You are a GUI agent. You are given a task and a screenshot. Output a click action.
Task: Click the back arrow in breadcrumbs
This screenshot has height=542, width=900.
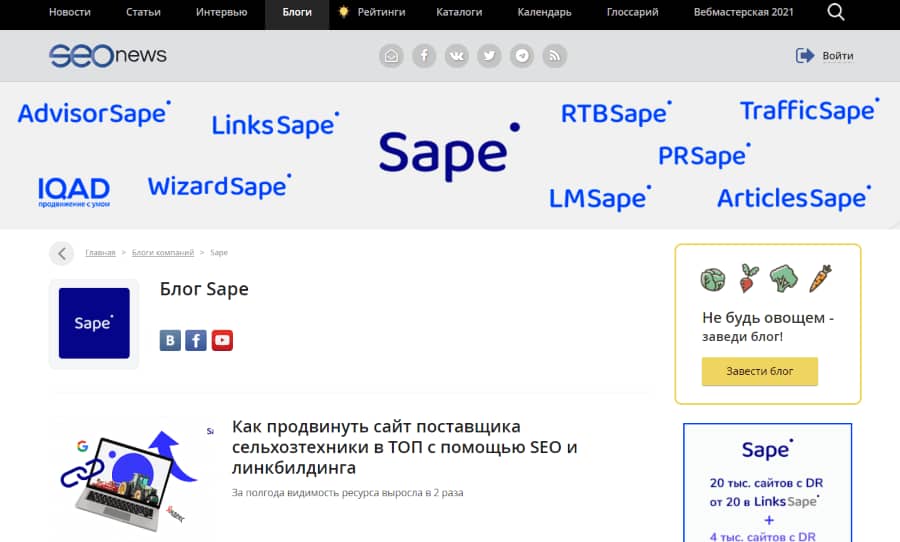[61, 253]
